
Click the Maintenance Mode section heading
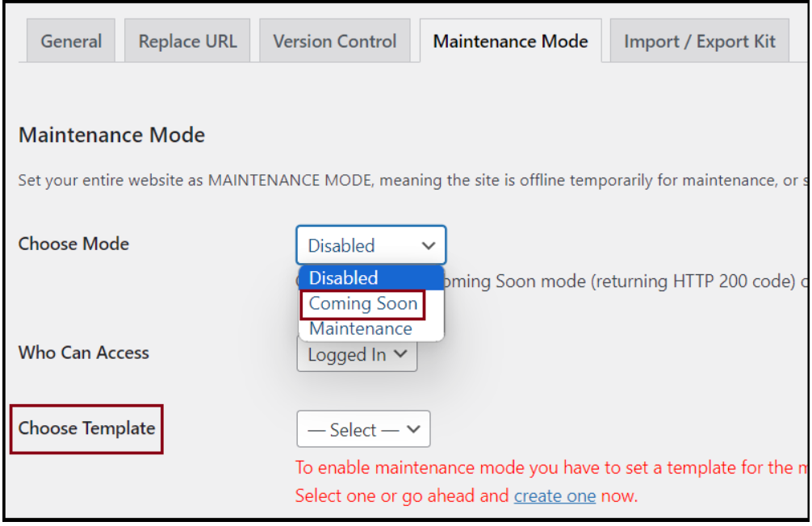(111, 135)
